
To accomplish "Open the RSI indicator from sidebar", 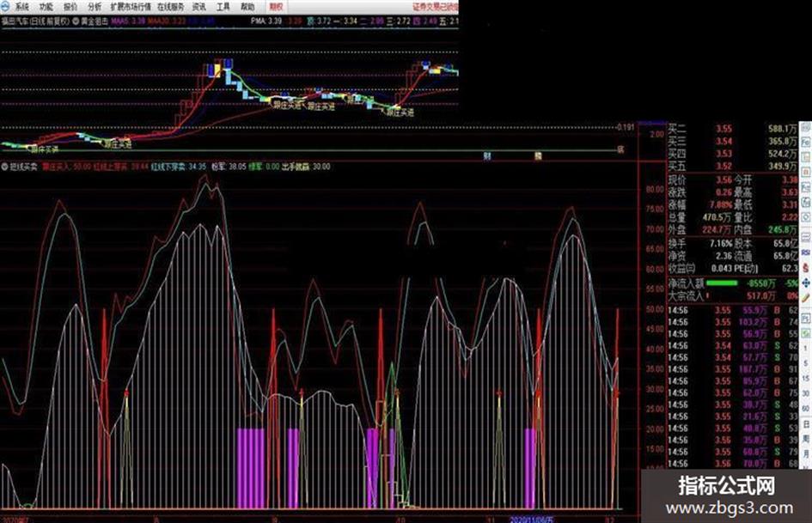I will [x=806, y=252].
